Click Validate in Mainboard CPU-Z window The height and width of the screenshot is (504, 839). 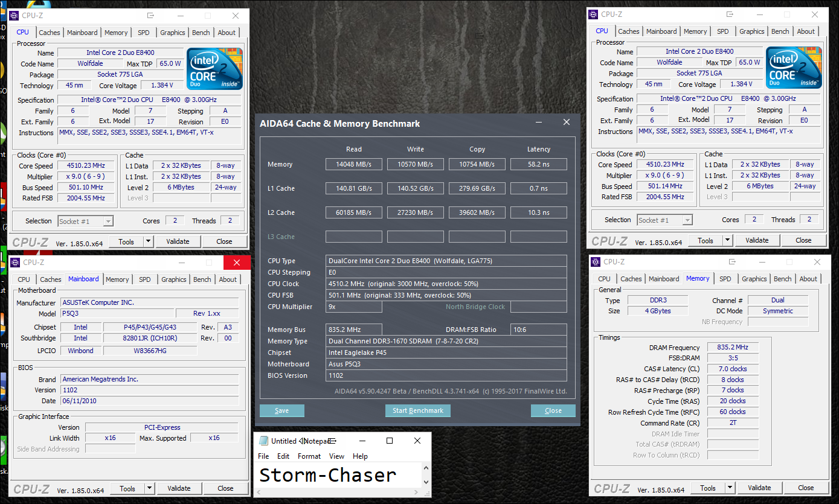click(x=179, y=488)
